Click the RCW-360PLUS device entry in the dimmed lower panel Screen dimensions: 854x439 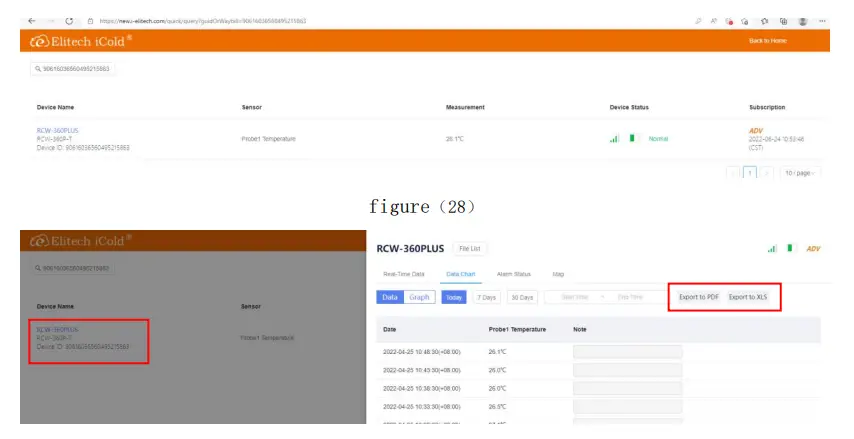tap(57, 330)
